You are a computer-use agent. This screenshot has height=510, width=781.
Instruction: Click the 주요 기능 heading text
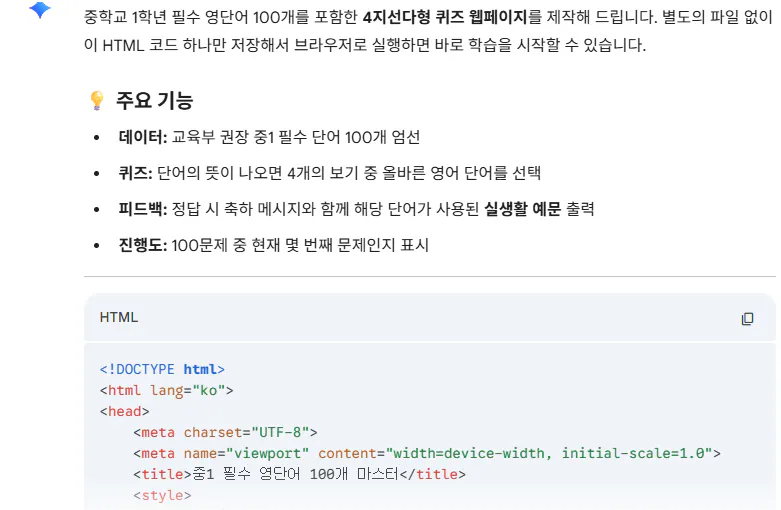click(x=154, y=100)
